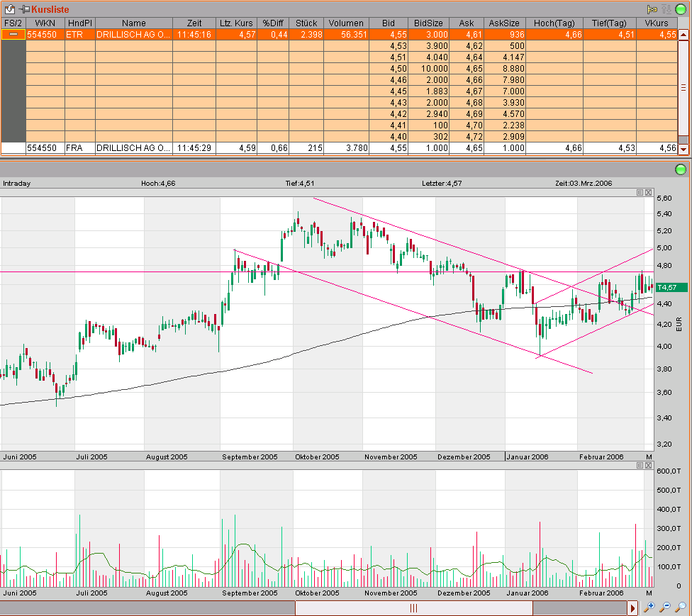692x616 pixels.
Task: Click the yellow chain link icon in Kursliste header
Action: (652, 9)
